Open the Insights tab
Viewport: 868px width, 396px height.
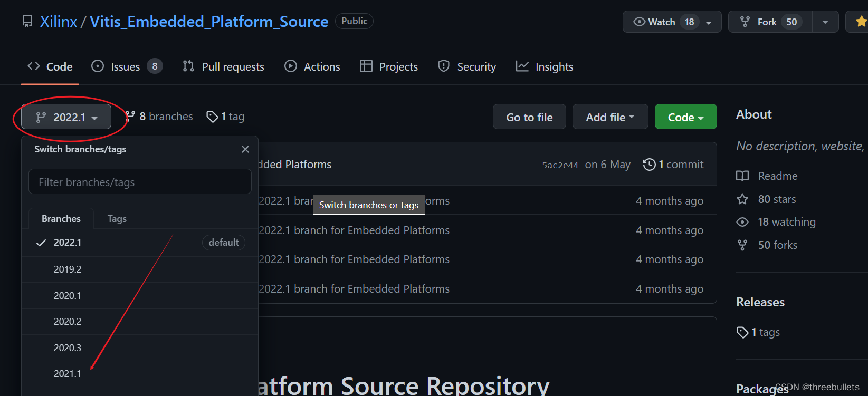coord(545,67)
